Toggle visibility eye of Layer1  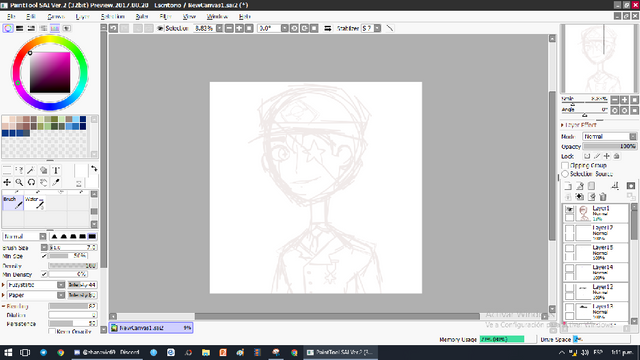click(569, 209)
